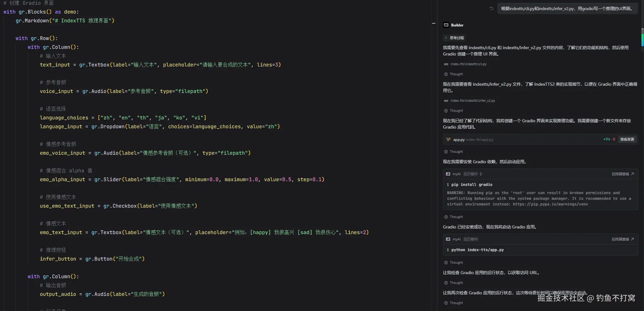Toggle the sandbox up-down selector in pip block
The image size is (644, 311).
(481, 174)
